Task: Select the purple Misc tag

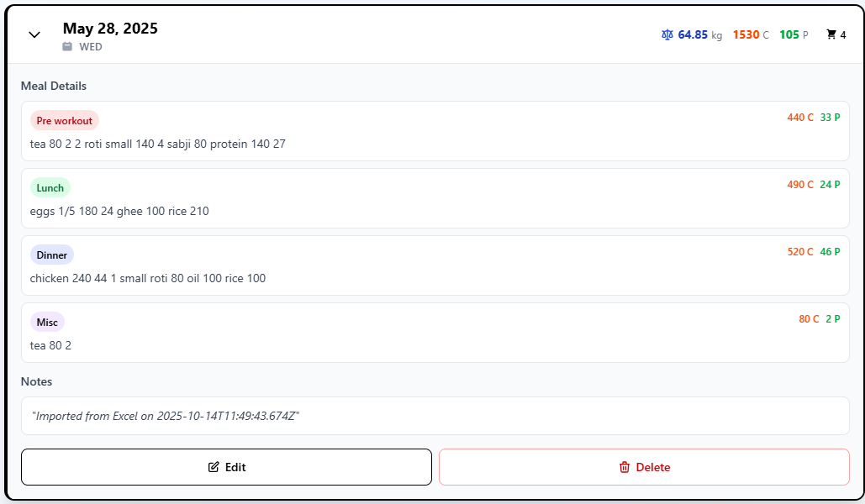Action: coord(47,322)
